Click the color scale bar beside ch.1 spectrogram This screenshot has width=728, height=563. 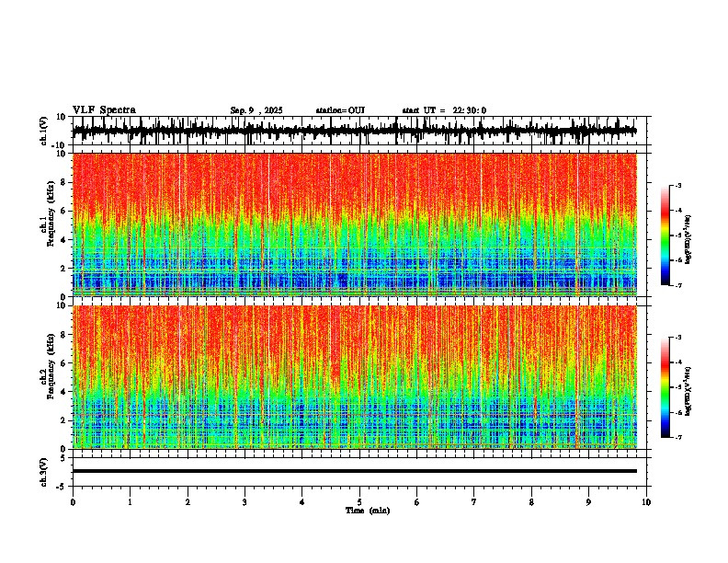665,236
